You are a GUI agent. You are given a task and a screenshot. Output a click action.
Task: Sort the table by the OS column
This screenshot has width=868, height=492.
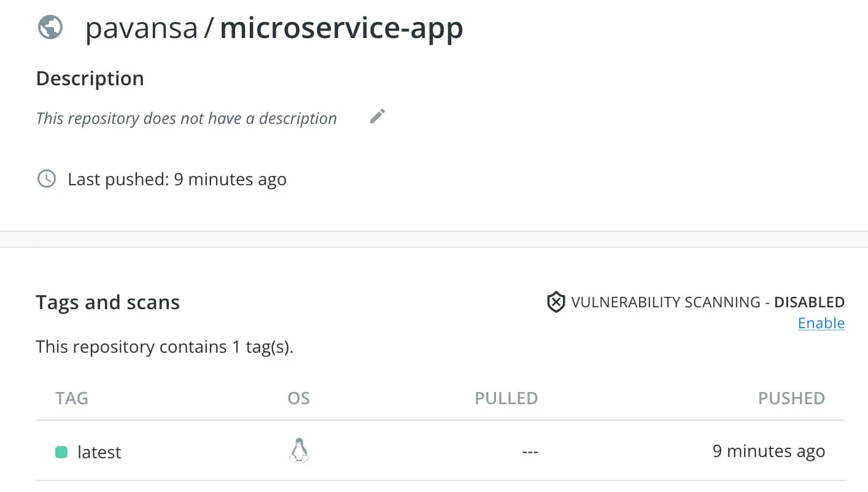pos(299,398)
